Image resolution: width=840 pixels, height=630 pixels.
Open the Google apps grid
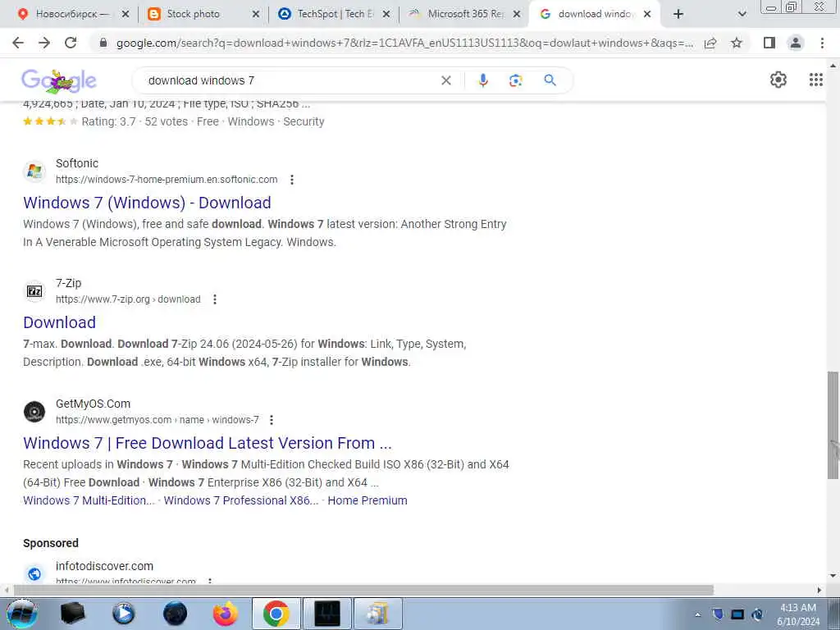(815, 80)
